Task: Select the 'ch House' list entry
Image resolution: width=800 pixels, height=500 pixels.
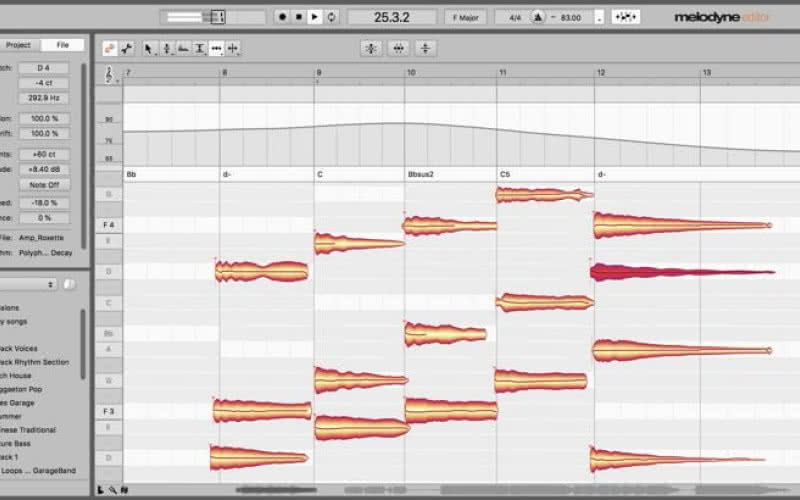Action: (x=16, y=376)
